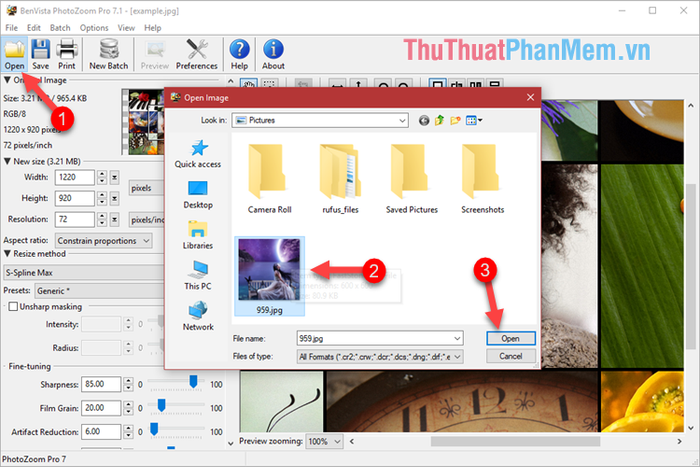
Task: Open the View menu
Action: (126, 28)
